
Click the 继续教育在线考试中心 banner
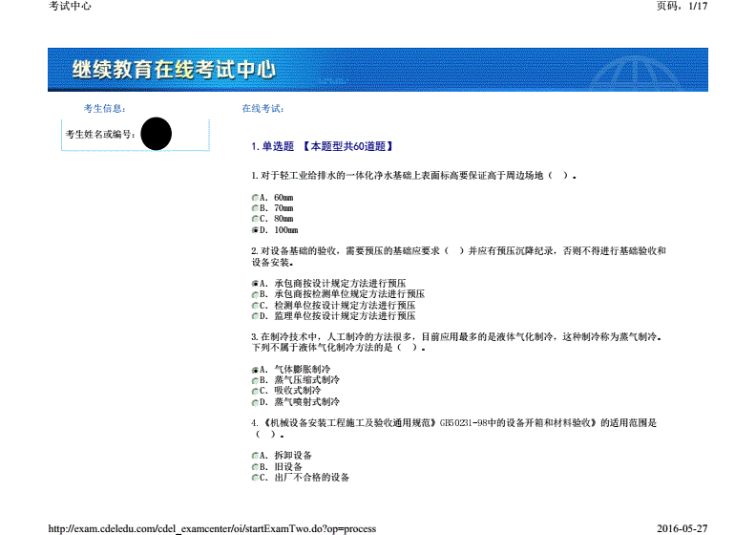tap(377, 70)
